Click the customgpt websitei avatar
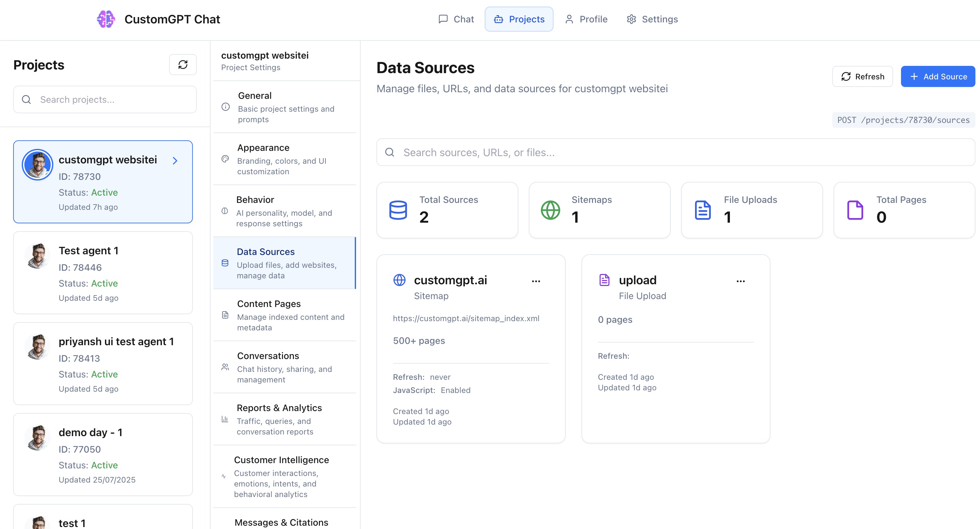Viewport: 980px width, 529px height. 37,164
